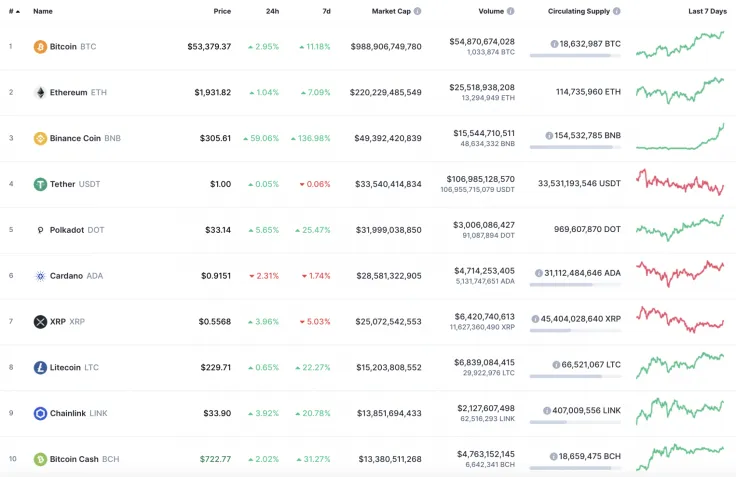
Task: Click the Bitcoin Cash logo icon
Action: [40, 459]
